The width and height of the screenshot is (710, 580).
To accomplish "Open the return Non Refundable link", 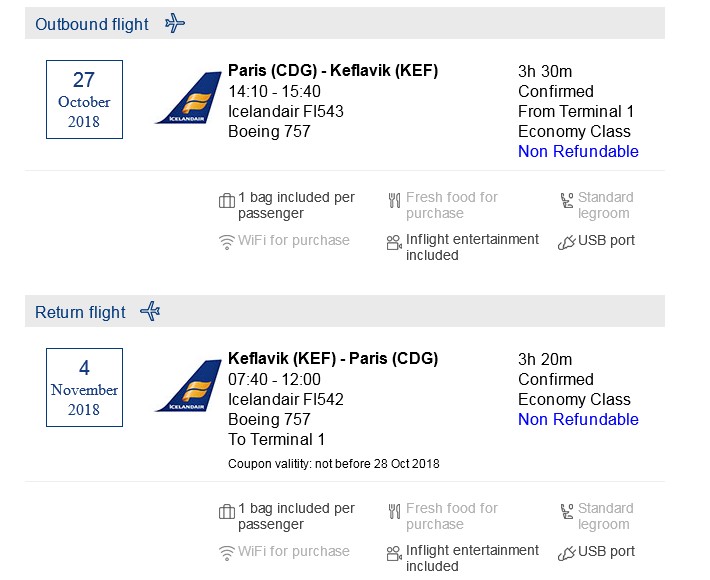I will tap(578, 419).
